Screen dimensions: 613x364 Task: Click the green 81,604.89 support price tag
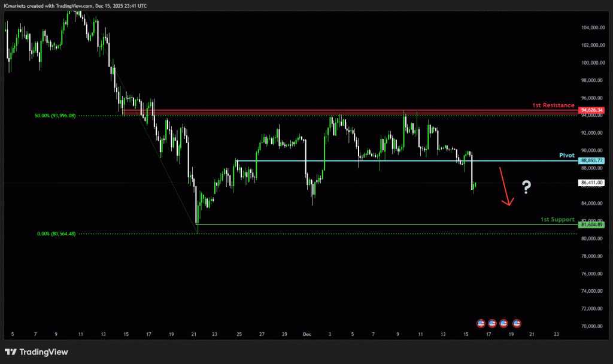(591, 225)
